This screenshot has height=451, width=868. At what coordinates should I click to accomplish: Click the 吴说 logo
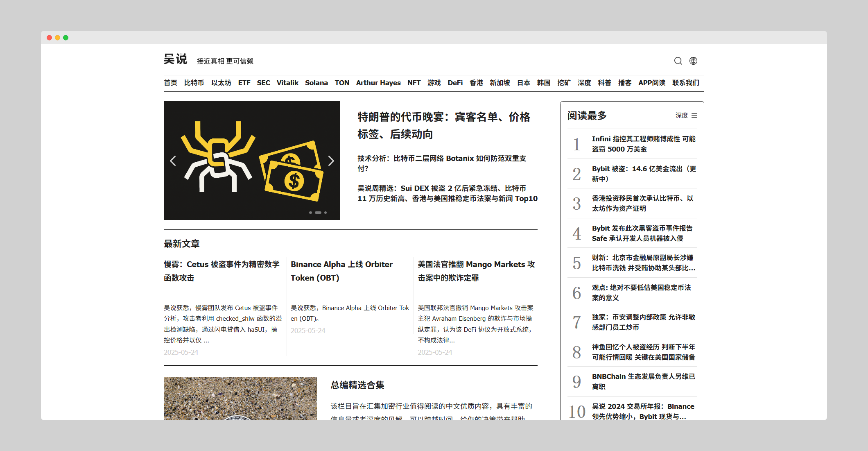click(x=175, y=59)
